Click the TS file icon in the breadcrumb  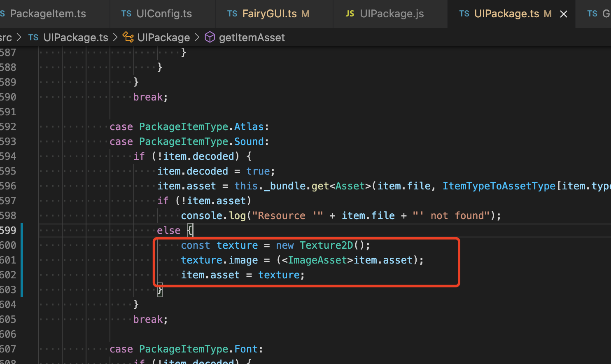[33, 37]
